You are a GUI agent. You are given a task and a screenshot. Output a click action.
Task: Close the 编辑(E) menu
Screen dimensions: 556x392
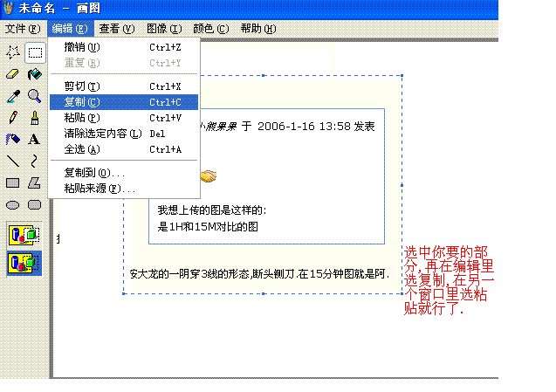click(70, 29)
